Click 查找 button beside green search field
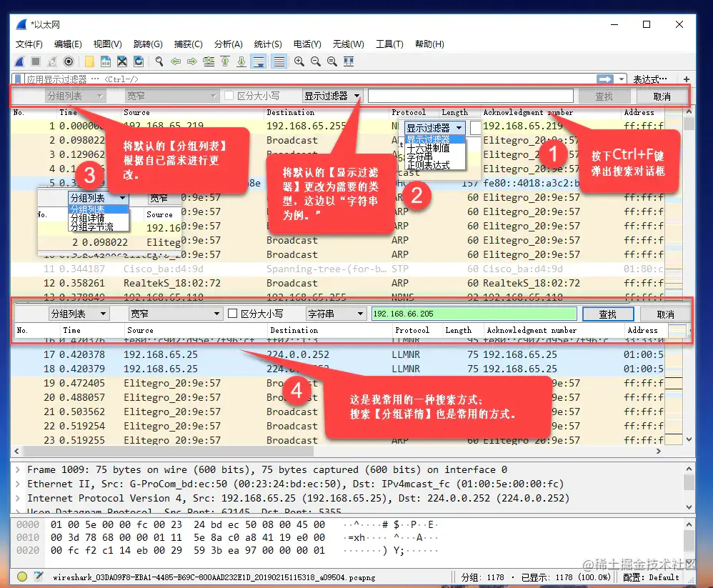713x588 pixels. [x=608, y=314]
